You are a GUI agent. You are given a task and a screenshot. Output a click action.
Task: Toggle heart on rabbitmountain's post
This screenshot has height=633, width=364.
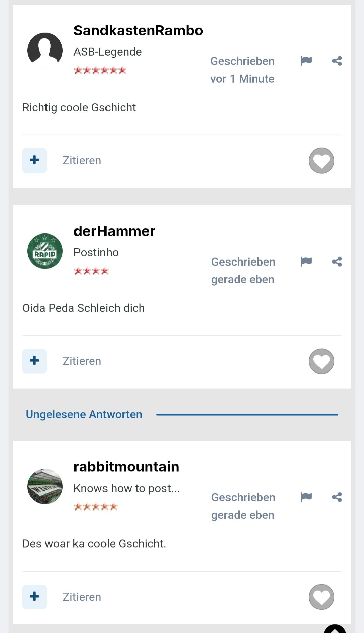[x=321, y=597]
